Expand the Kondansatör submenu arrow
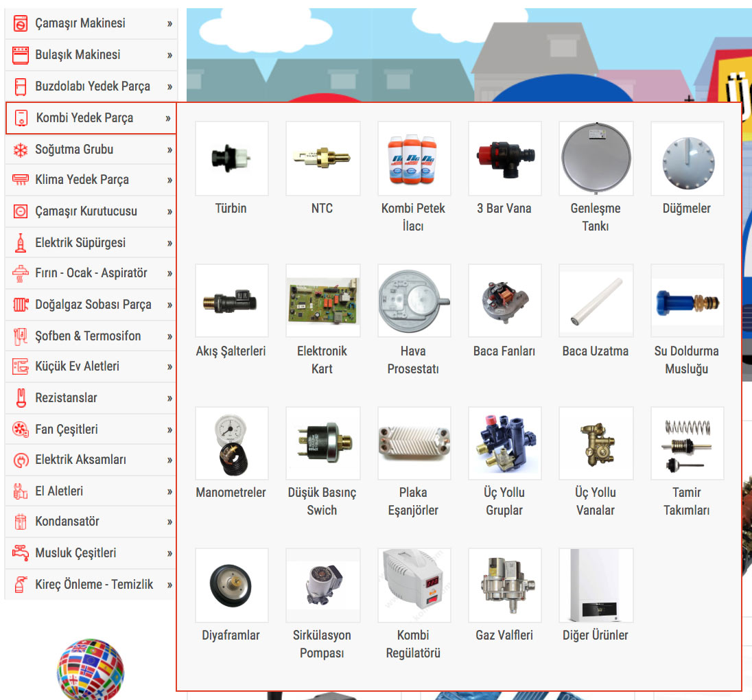 pos(169,522)
